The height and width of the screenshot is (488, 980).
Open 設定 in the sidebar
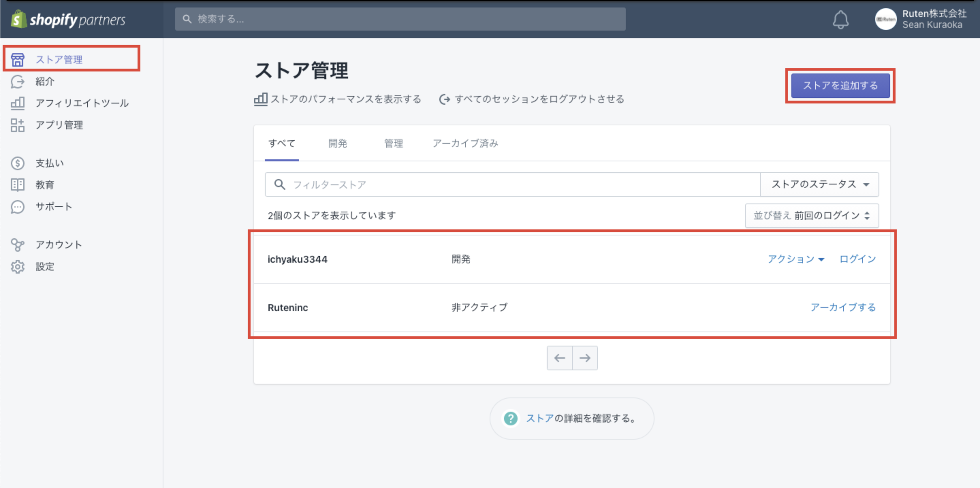click(45, 267)
